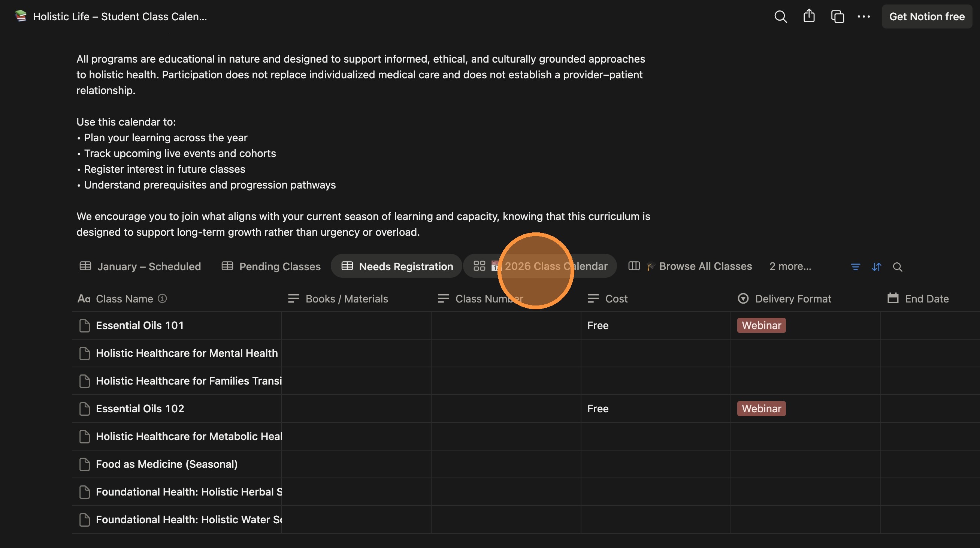Image resolution: width=980 pixels, height=548 pixels.
Task: Click the calendar icon on End Date column
Action: click(893, 298)
